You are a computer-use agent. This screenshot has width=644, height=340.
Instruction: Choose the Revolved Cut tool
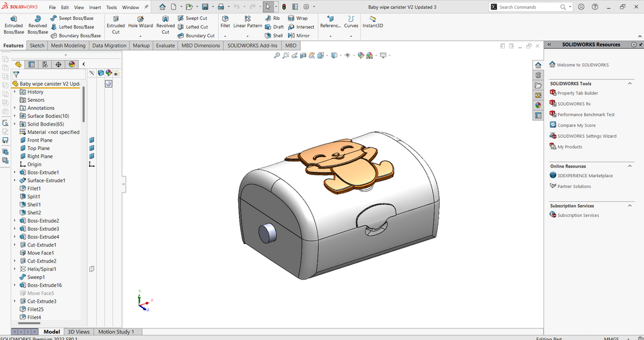(x=166, y=25)
